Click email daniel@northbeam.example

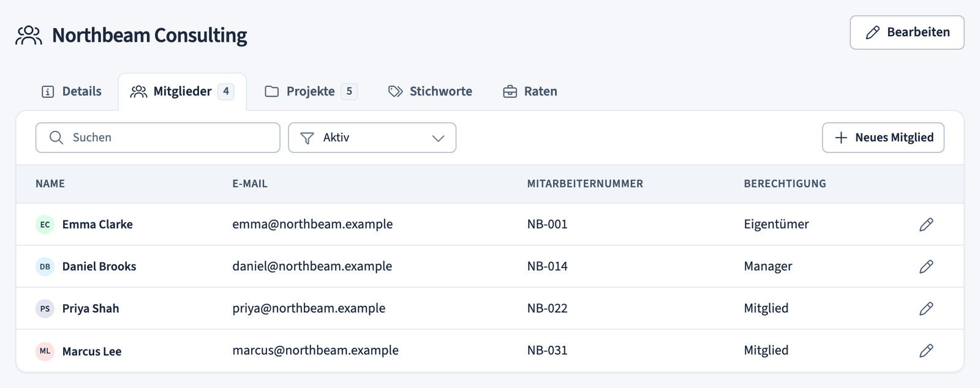point(312,266)
